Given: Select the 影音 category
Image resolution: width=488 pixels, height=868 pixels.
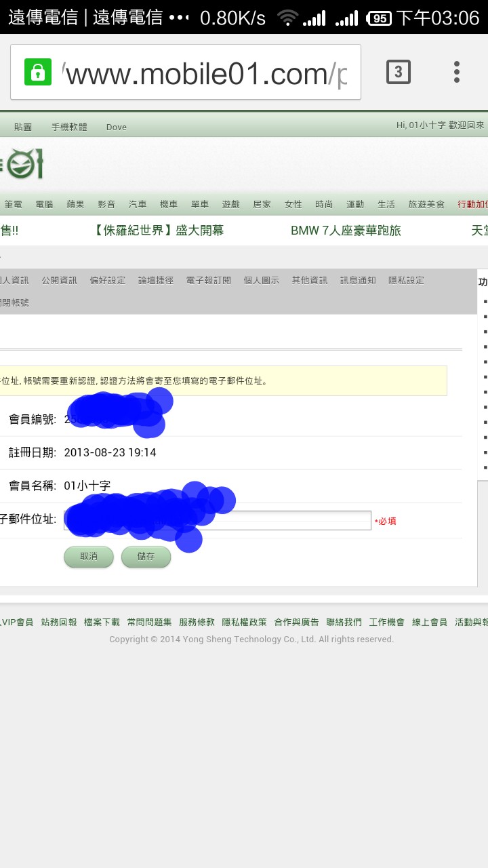Looking at the screenshot, I should (x=106, y=204).
